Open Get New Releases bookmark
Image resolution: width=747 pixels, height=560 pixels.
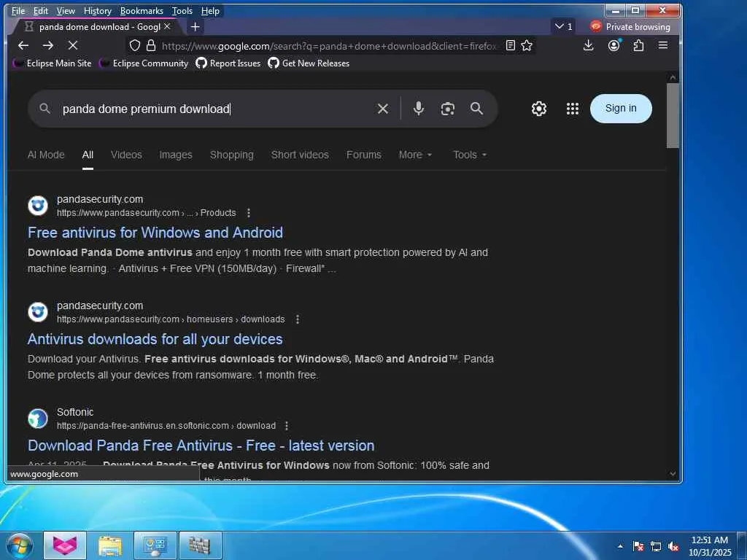[309, 63]
